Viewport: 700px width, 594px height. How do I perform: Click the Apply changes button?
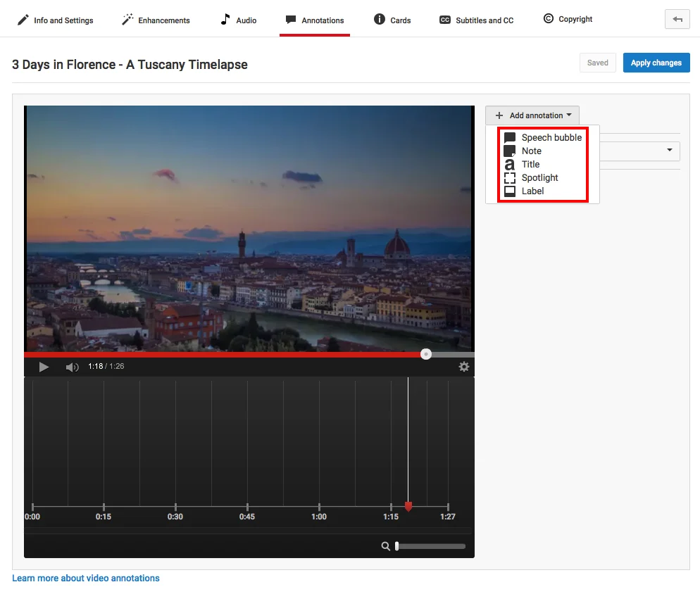click(x=656, y=63)
